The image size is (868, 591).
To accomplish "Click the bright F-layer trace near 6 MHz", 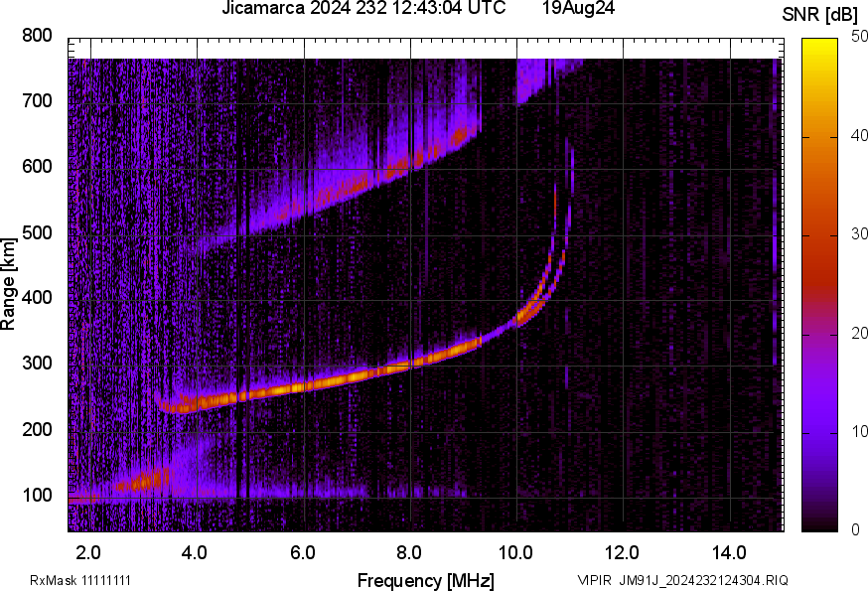I will (x=302, y=386).
